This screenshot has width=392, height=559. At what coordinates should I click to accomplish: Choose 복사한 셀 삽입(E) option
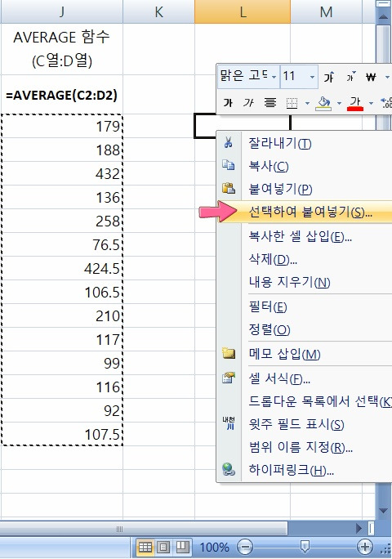click(x=305, y=236)
